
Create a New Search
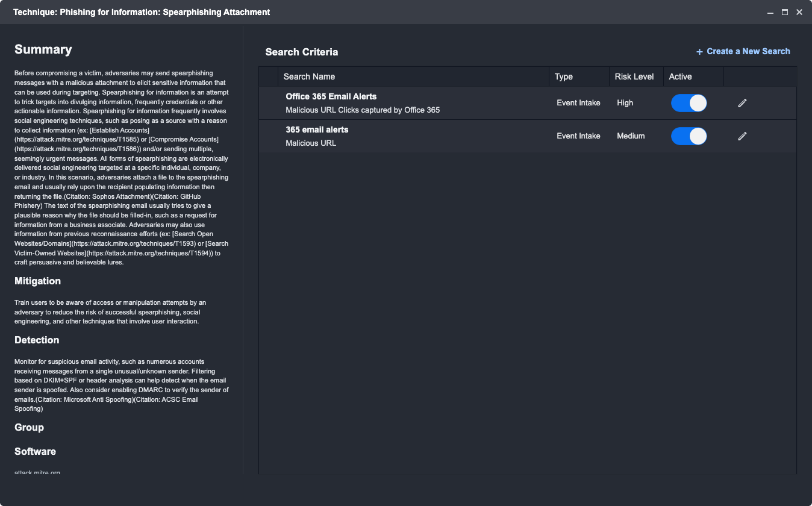743,52
